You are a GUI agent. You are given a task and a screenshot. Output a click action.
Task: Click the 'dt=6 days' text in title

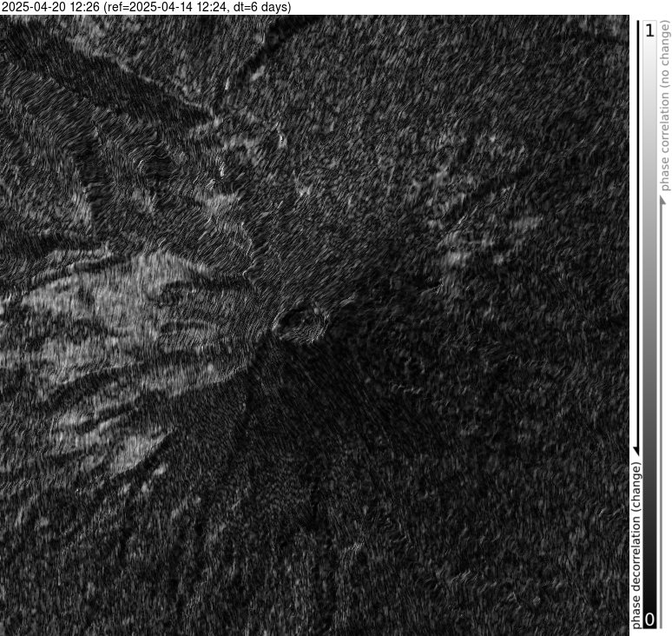tap(259, 7)
